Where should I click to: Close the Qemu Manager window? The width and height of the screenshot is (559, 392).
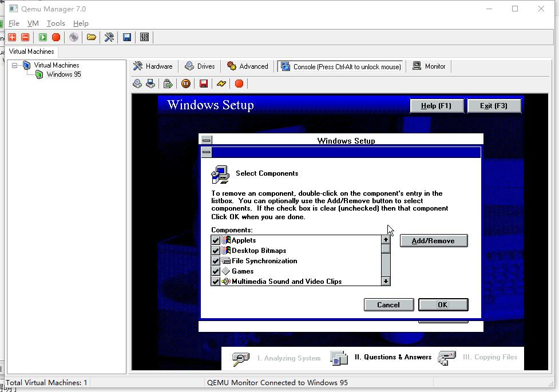point(541,9)
